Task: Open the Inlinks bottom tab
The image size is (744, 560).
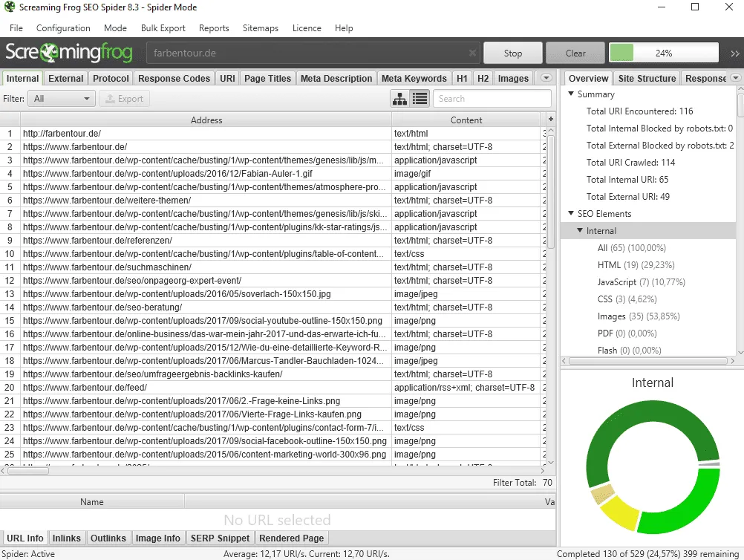Action: point(66,538)
